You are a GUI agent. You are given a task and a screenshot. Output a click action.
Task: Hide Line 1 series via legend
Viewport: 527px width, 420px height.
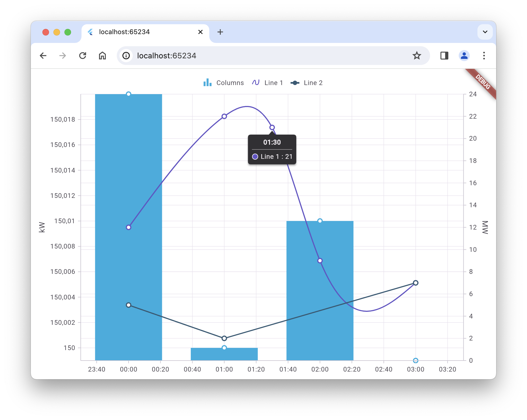pos(267,83)
